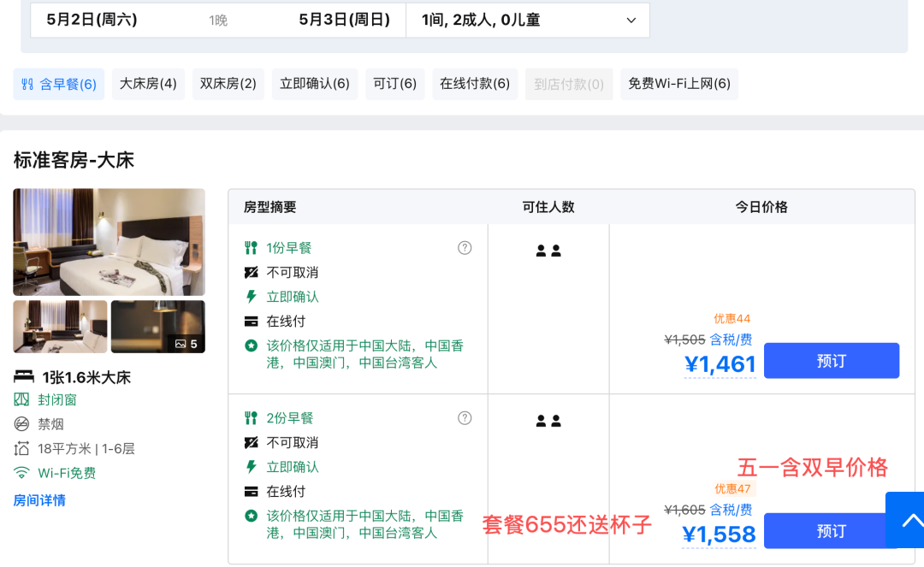
Task: Click the no-cancel icon in 1份早餐 row
Action: pos(251,273)
